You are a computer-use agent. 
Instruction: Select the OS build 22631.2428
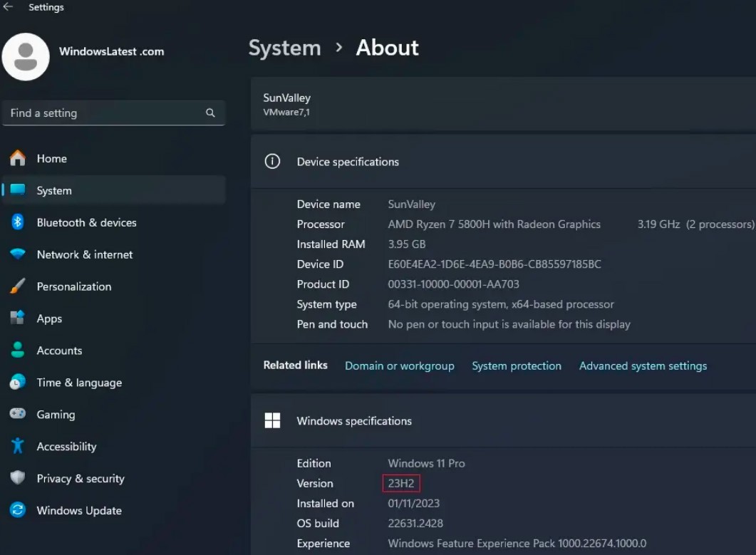[x=415, y=523]
